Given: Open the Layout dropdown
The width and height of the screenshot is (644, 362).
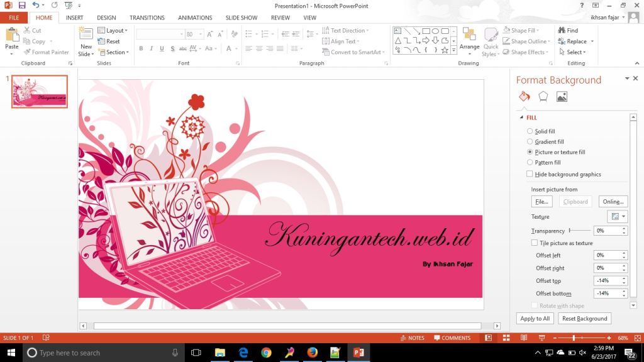Looking at the screenshot, I should click(113, 30).
